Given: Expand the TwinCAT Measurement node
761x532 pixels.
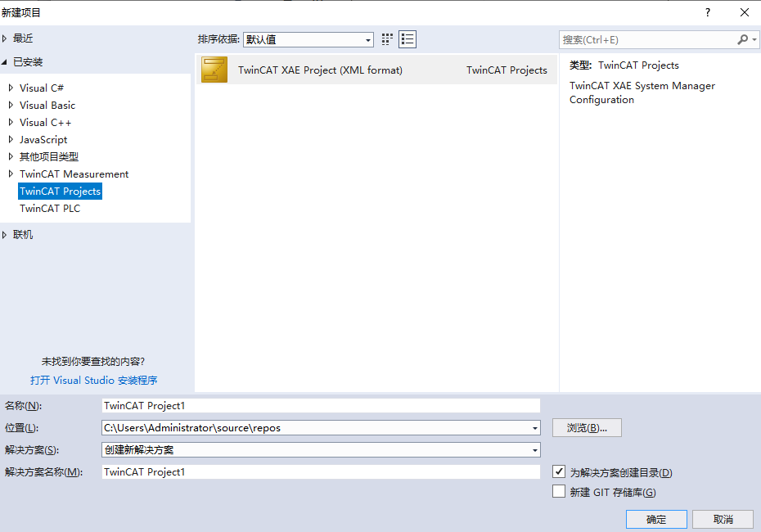Looking at the screenshot, I should (11, 174).
